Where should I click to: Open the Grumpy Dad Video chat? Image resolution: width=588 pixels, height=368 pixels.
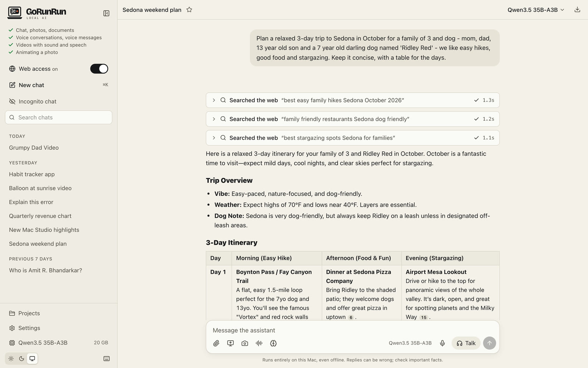(59, 148)
